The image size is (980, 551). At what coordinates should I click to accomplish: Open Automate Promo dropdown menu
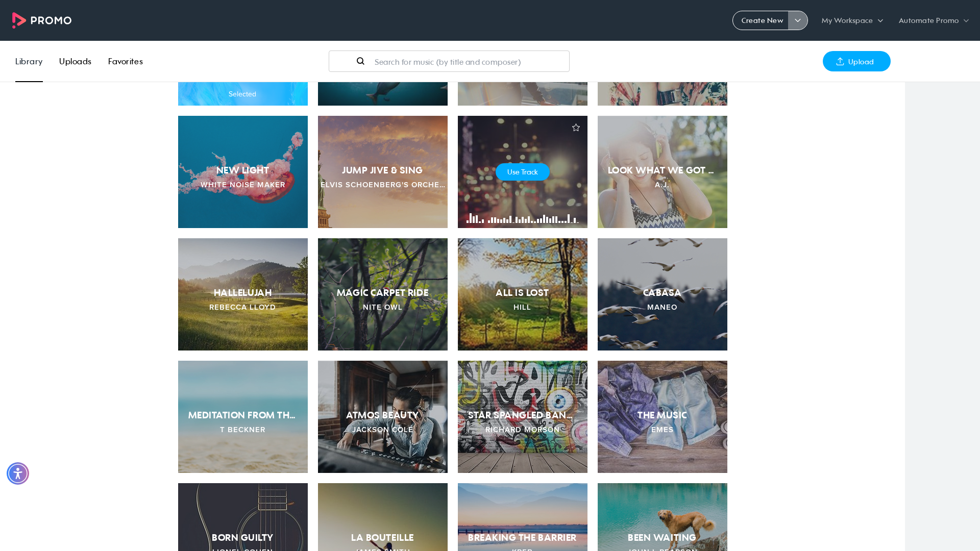tap(934, 20)
